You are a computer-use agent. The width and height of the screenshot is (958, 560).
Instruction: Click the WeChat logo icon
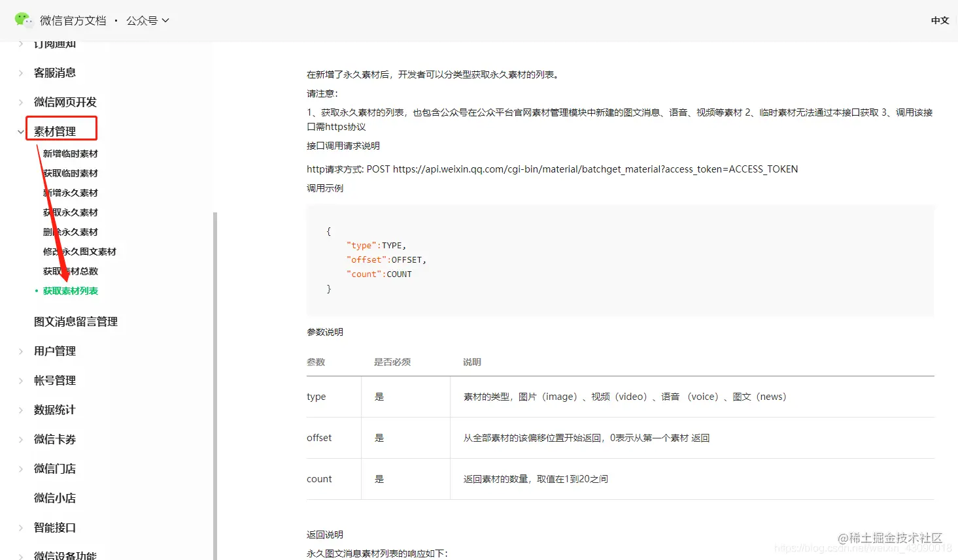click(x=24, y=20)
